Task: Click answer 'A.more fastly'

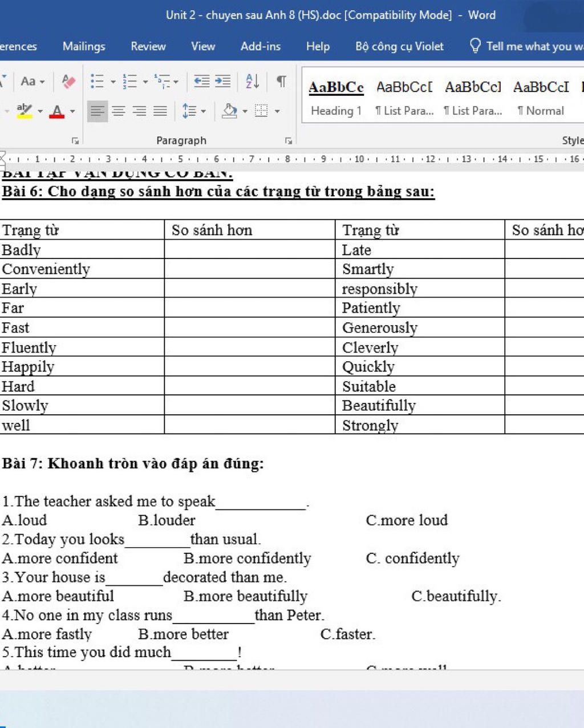Action: coord(47,634)
